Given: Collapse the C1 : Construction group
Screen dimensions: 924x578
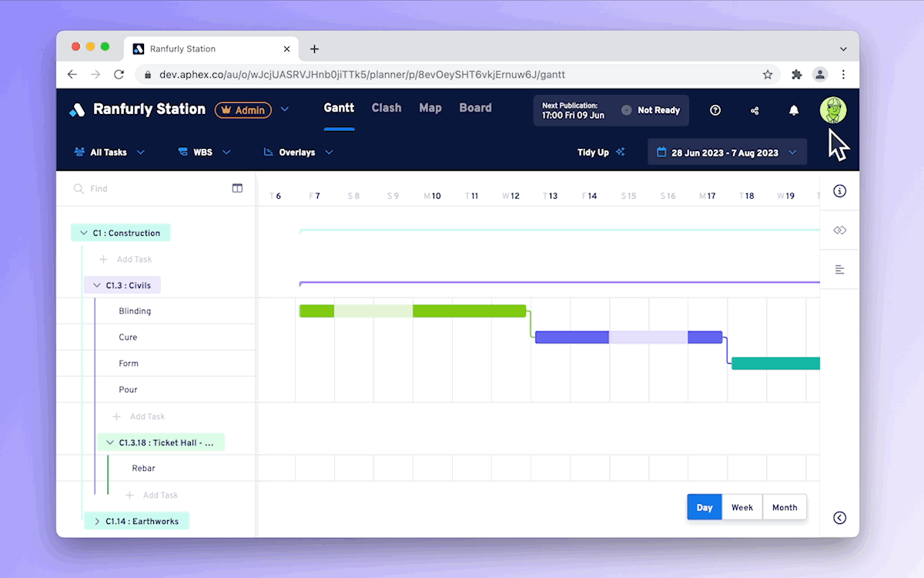Looking at the screenshot, I should click(84, 233).
